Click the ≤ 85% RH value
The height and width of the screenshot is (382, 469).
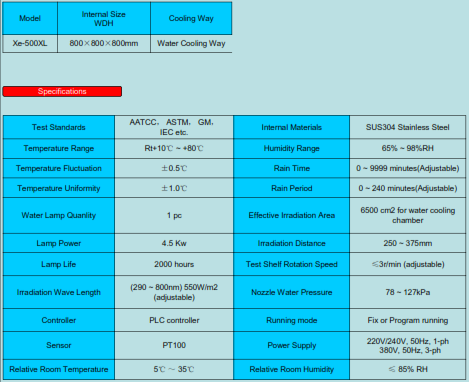(x=408, y=369)
